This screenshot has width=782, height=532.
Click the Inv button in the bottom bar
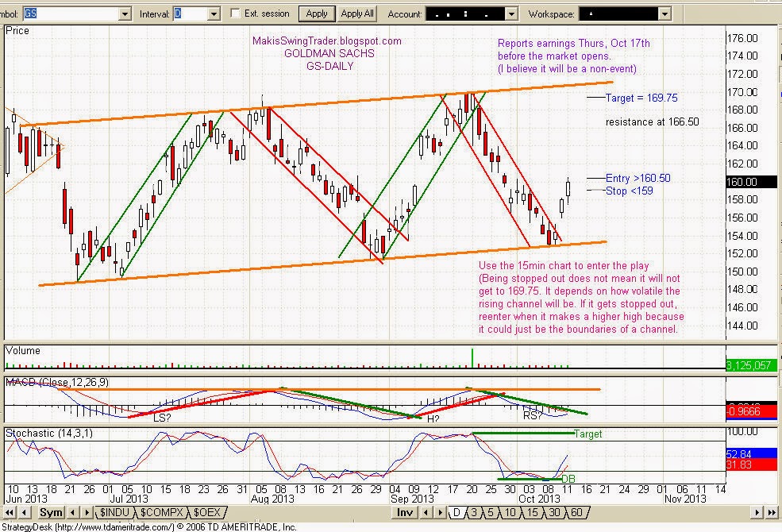click(404, 513)
